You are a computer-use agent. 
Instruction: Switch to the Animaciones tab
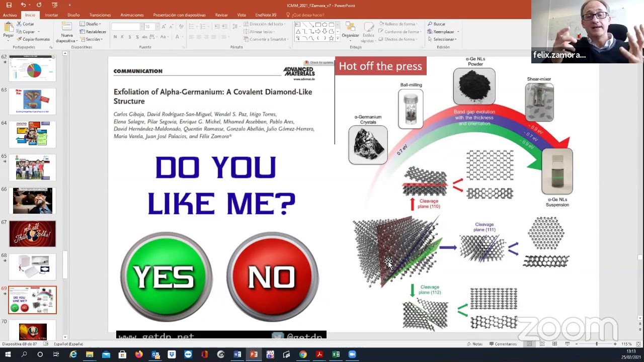tap(132, 15)
